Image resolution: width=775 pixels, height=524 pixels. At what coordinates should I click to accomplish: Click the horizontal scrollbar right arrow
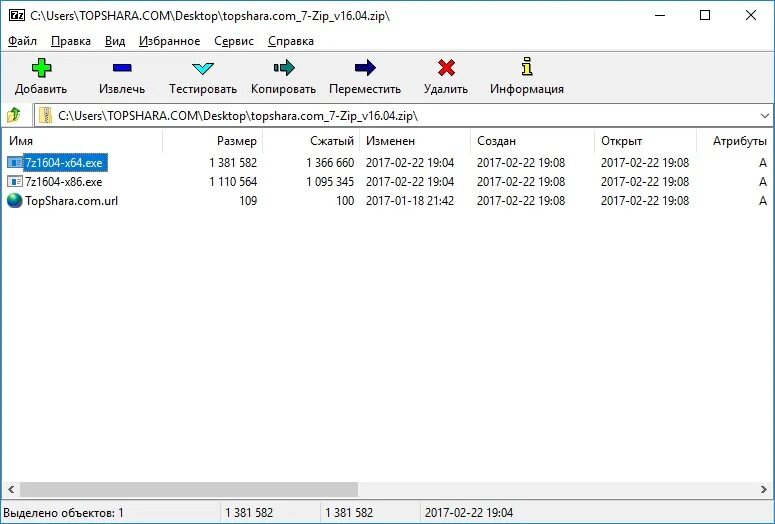pyautogui.click(x=764, y=489)
